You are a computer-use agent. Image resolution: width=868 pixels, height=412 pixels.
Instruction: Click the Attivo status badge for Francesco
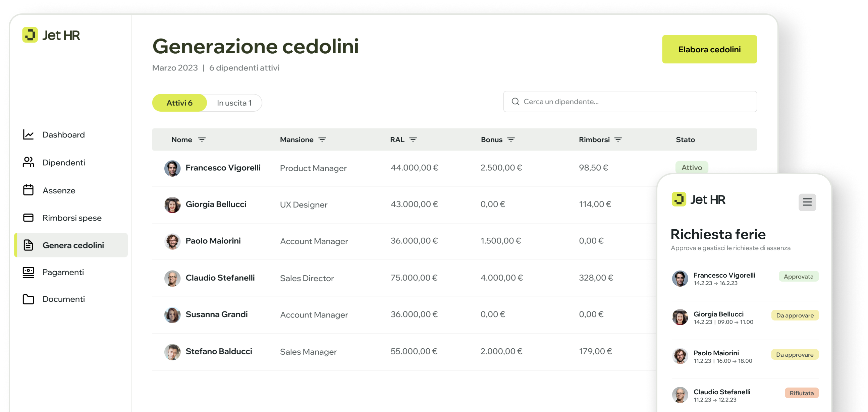click(692, 167)
